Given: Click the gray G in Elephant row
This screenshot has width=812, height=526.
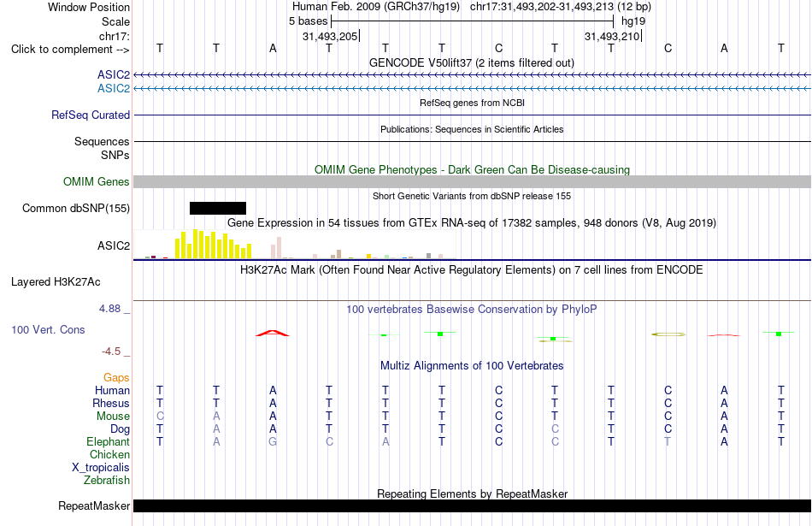Looking at the screenshot, I should [x=273, y=441].
